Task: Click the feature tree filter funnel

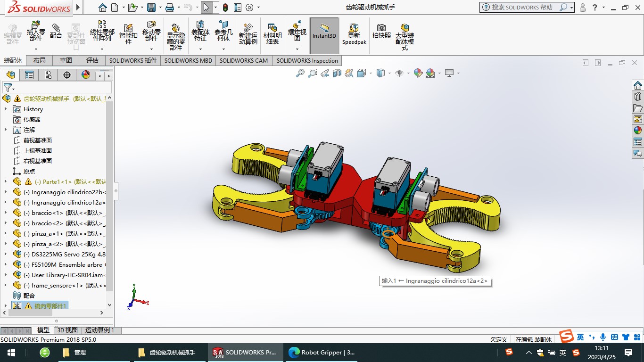Action: (8, 88)
